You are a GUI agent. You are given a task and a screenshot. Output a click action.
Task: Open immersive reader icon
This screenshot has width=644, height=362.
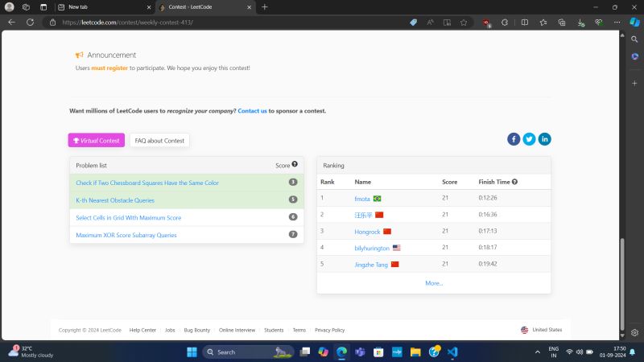tap(447, 23)
